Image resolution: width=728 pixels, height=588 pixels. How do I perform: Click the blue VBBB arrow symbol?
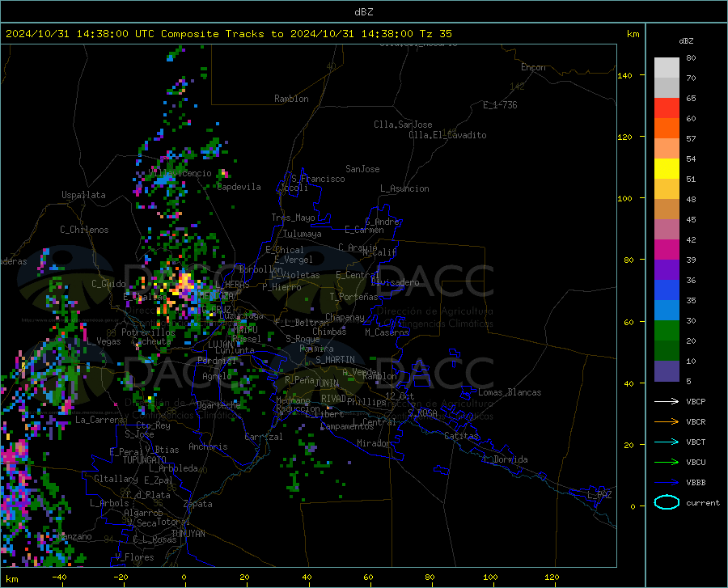coord(667,483)
